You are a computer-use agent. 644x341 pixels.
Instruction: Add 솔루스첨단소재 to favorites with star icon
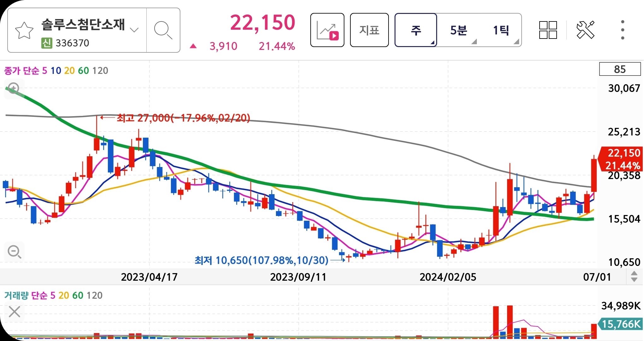[x=24, y=30]
